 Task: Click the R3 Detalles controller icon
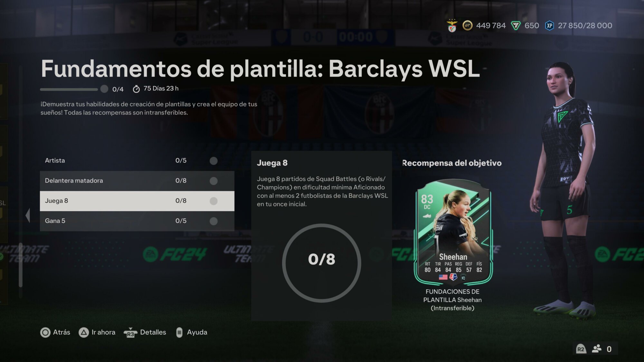(130, 333)
